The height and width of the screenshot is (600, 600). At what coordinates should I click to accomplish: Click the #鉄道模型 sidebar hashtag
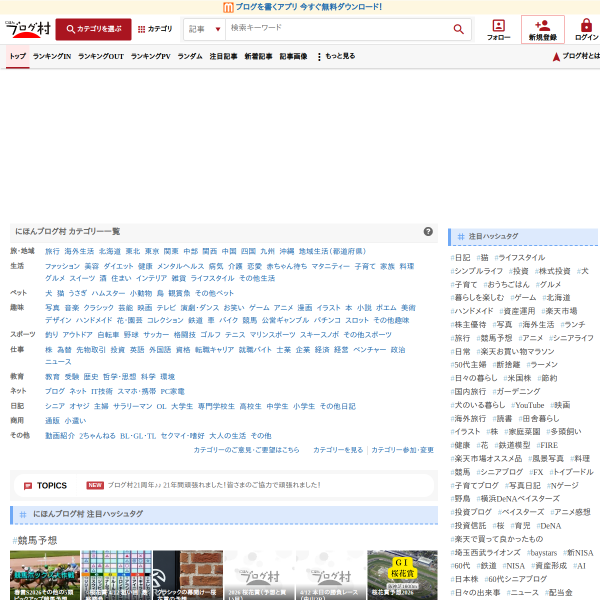tap(513, 445)
